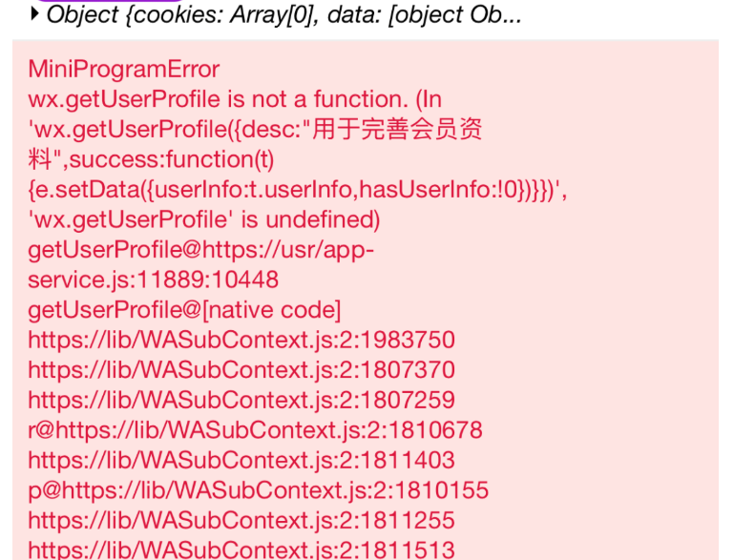
Task: Open WASubContext.js:2:1811513 stack link
Action: tap(241, 550)
